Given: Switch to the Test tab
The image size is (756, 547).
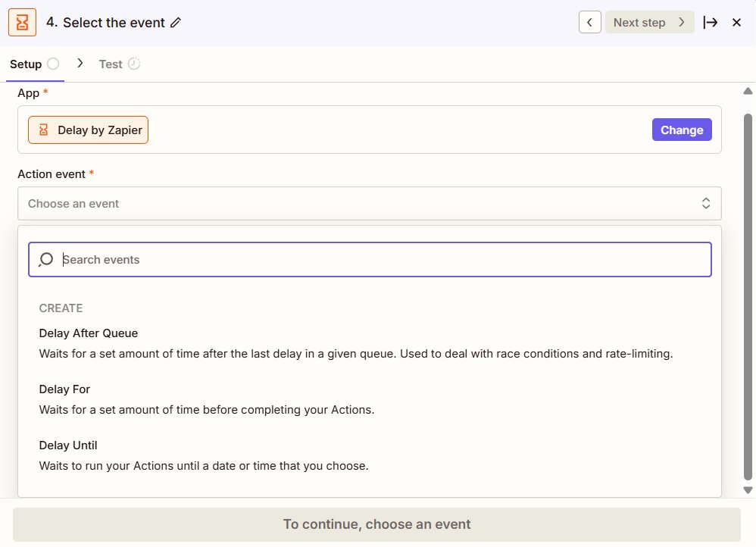Looking at the screenshot, I should 119,64.
